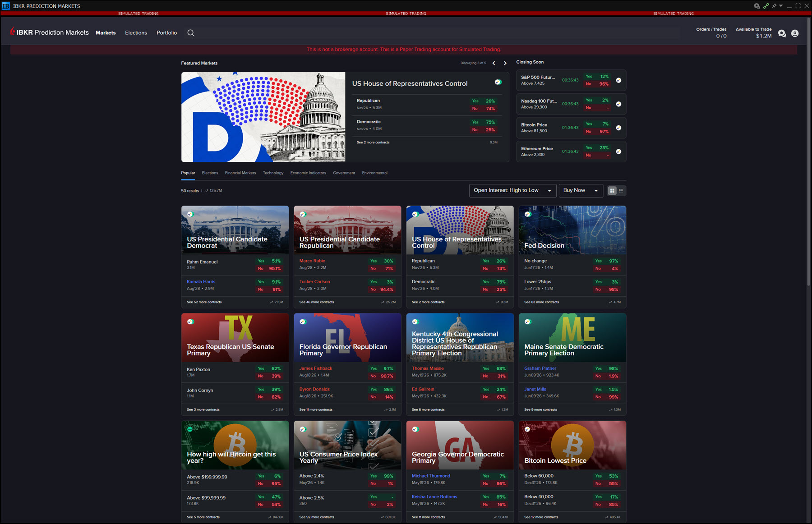Open the title bar dropdown arrow next to pin
The width and height of the screenshot is (812, 524).
pos(781,6)
